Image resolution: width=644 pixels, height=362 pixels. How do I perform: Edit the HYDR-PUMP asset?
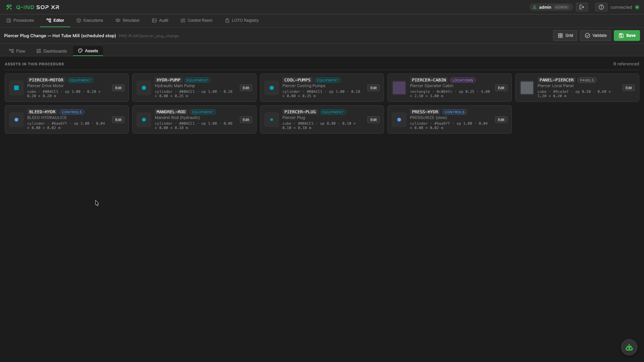coord(246,88)
